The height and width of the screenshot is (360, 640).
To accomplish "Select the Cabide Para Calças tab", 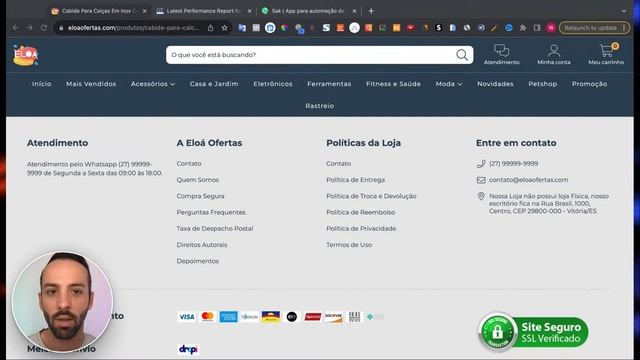I will (x=98, y=11).
